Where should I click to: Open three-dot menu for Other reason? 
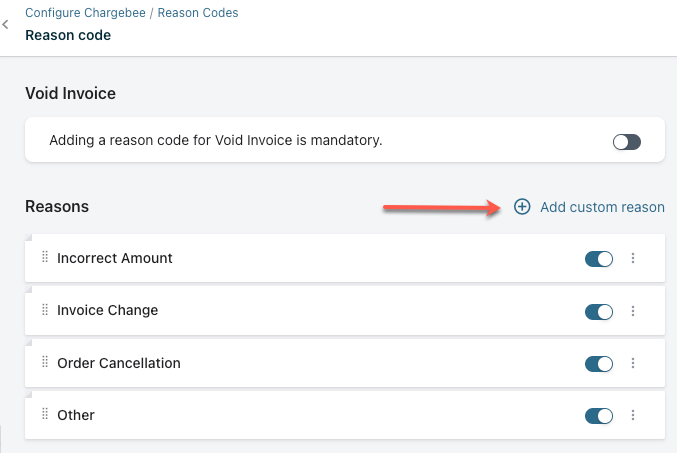coord(633,416)
